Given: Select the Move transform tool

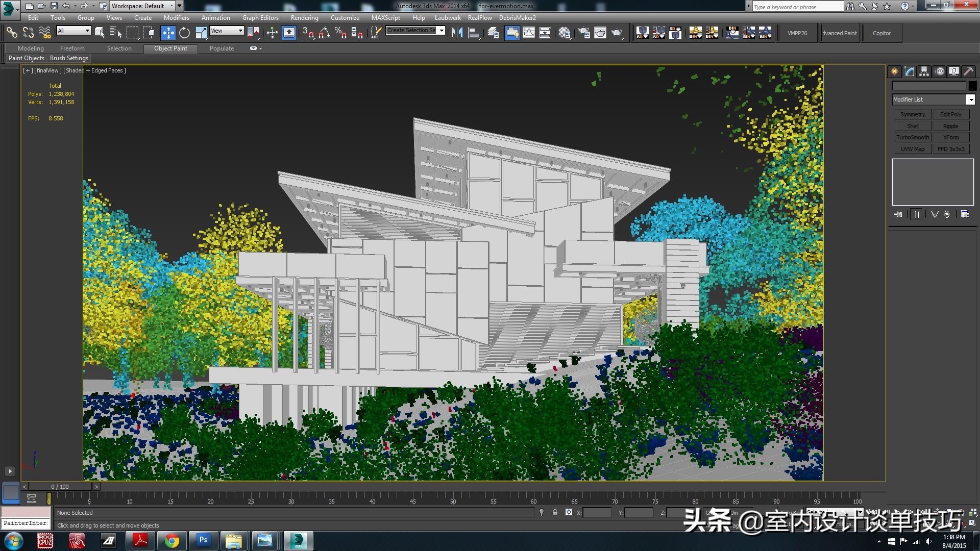Looking at the screenshot, I should (x=168, y=33).
